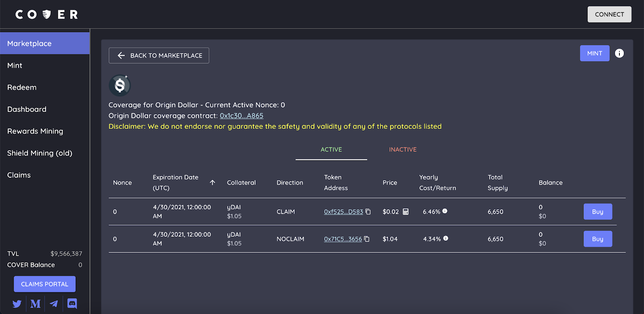The image size is (644, 314).
Task: Open the calculator icon beside $0.02 price
Action: 406,212
